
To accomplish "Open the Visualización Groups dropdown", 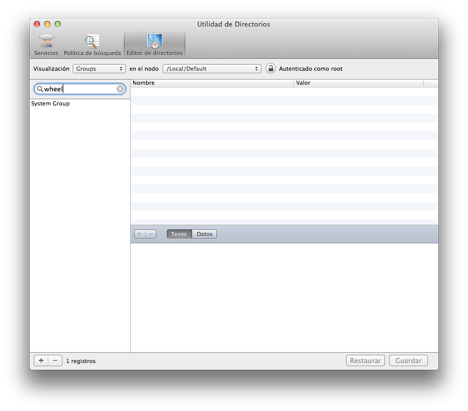I will [99, 69].
